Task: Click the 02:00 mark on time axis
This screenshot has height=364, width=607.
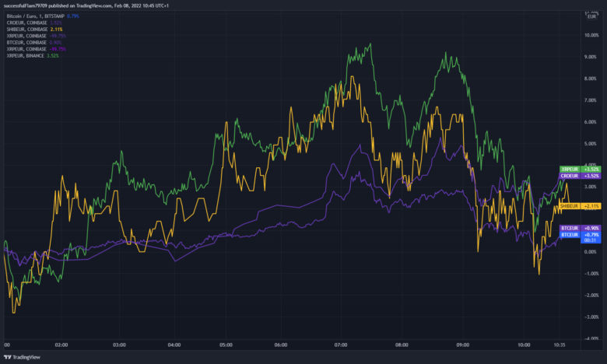Action: [61, 345]
